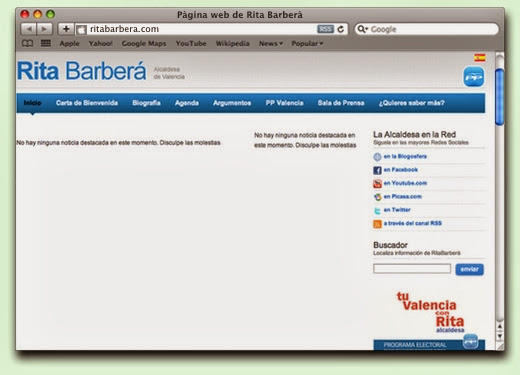Click the Rita Barberá site logo
This screenshot has width=520, height=375.
[x=82, y=71]
